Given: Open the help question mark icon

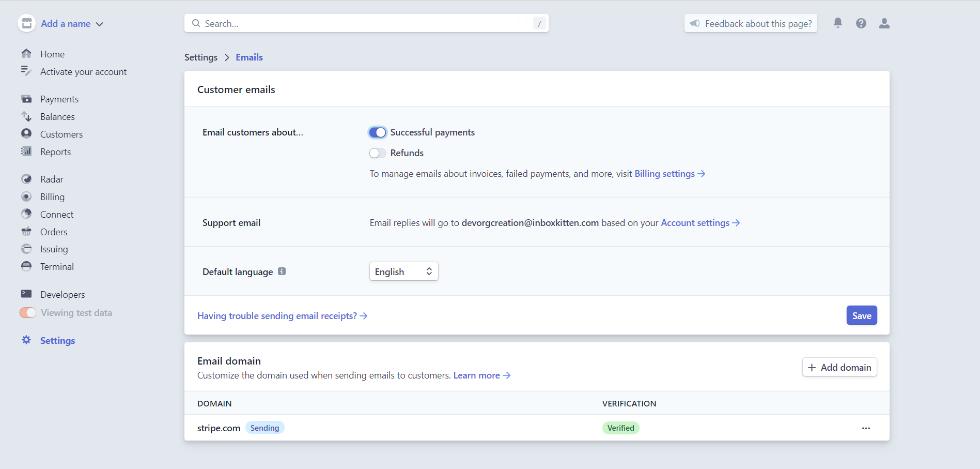Looking at the screenshot, I should coord(861,23).
